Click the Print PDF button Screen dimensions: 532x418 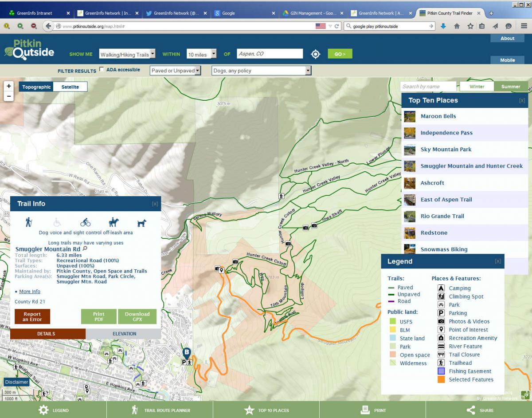[x=99, y=317]
